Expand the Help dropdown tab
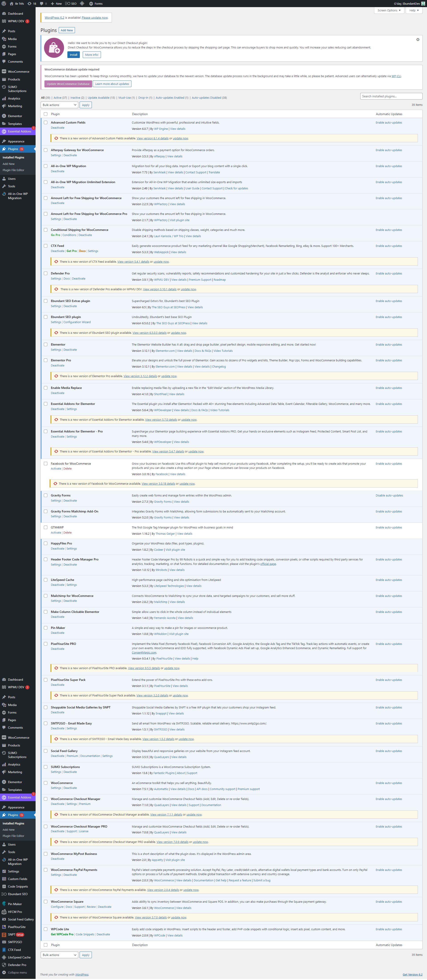Viewport: 427px width, 980px height. [414, 10]
